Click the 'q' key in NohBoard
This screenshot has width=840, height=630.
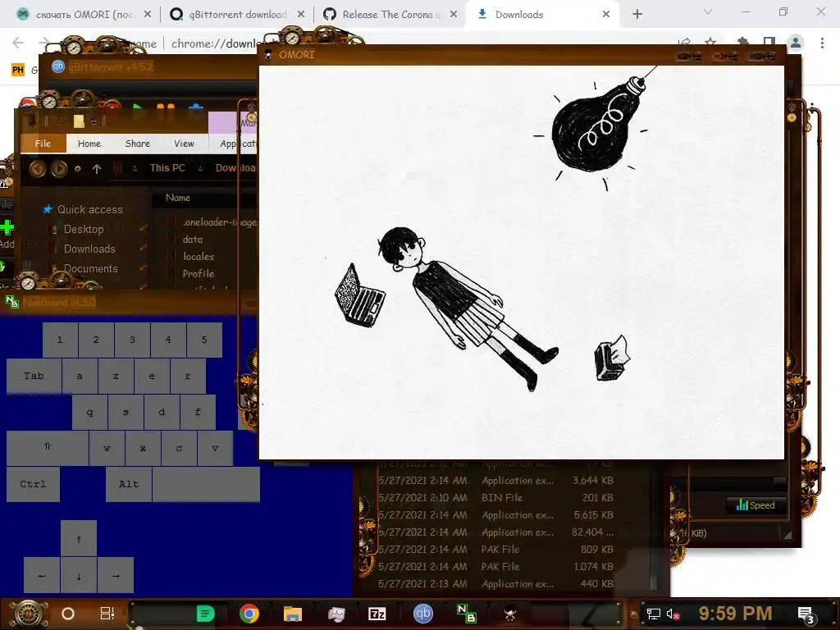pyautogui.click(x=89, y=412)
